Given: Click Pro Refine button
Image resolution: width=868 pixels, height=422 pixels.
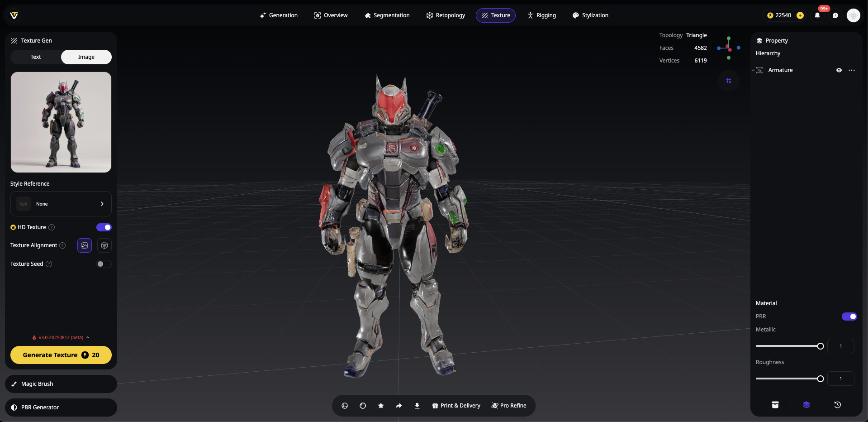Looking at the screenshot, I should tap(509, 406).
